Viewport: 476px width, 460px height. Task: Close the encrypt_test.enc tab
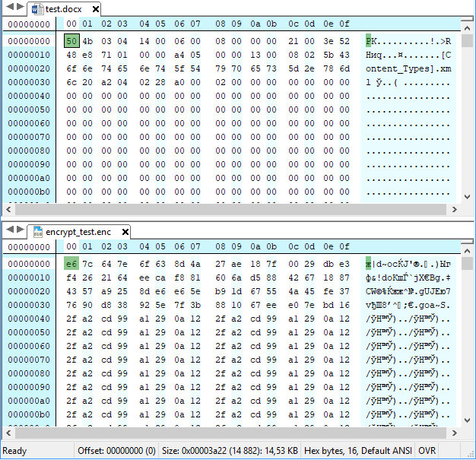[125, 231]
